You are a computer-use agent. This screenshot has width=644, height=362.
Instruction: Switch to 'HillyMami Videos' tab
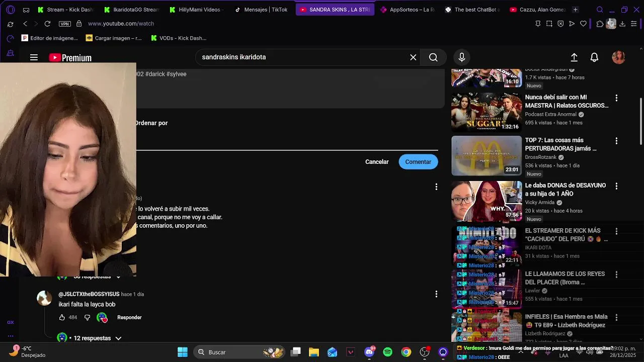[x=197, y=10]
